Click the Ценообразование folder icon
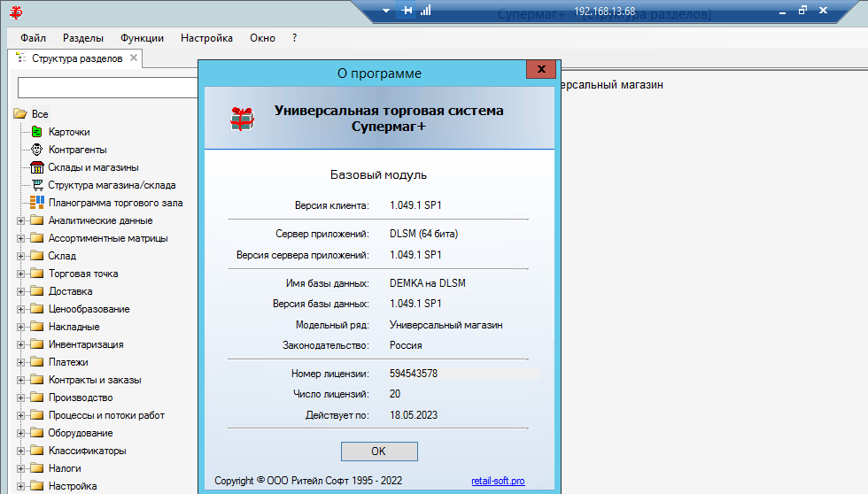 37,309
